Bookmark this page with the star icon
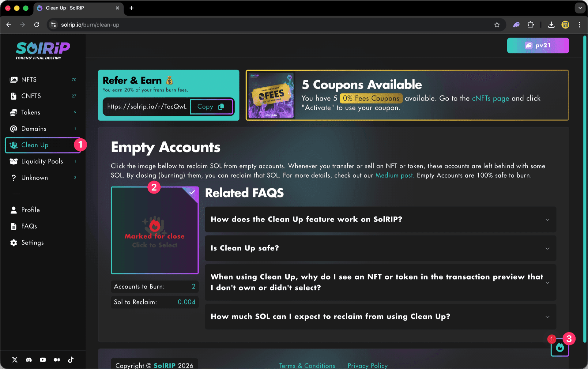The height and width of the screenshot is (369, 588). point(497,25)
